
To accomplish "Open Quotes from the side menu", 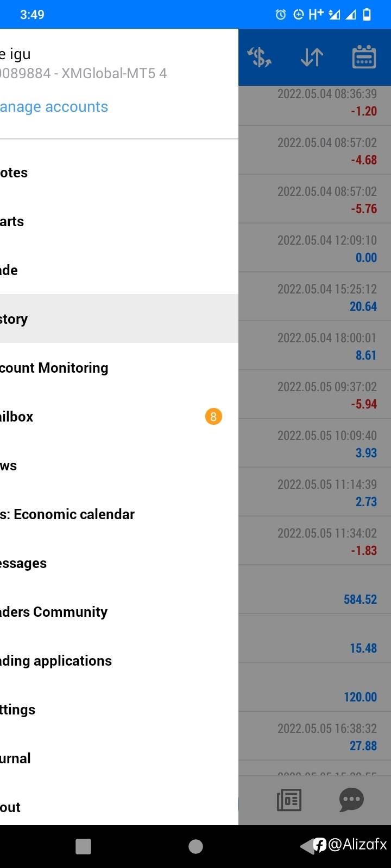I will tap(54, 173).
